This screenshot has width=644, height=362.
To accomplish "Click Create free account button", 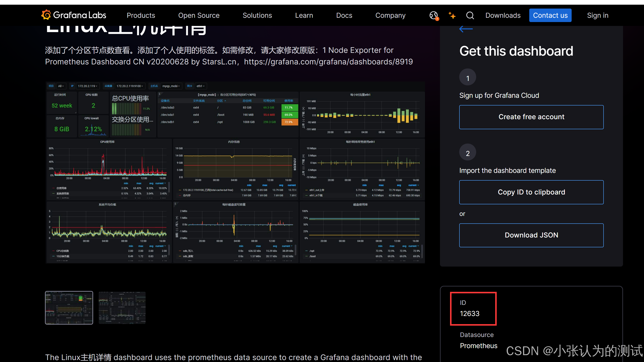I will [x=531, y=117].
